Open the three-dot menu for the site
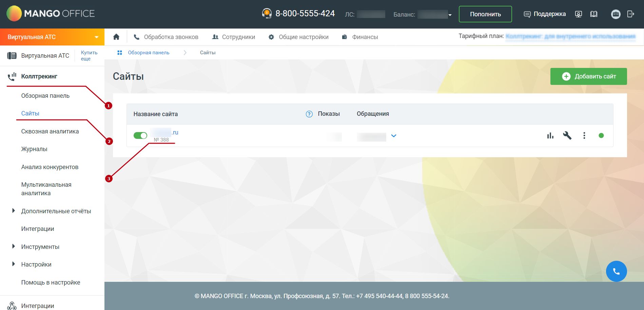Image resolution: width=644 pixels, height=310 pixels. 584,135
